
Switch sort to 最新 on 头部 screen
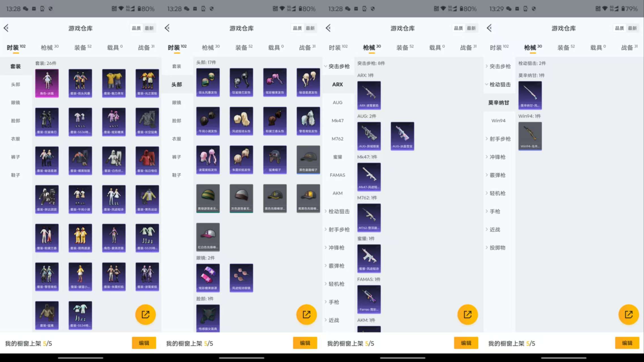[x=310, y=28]
